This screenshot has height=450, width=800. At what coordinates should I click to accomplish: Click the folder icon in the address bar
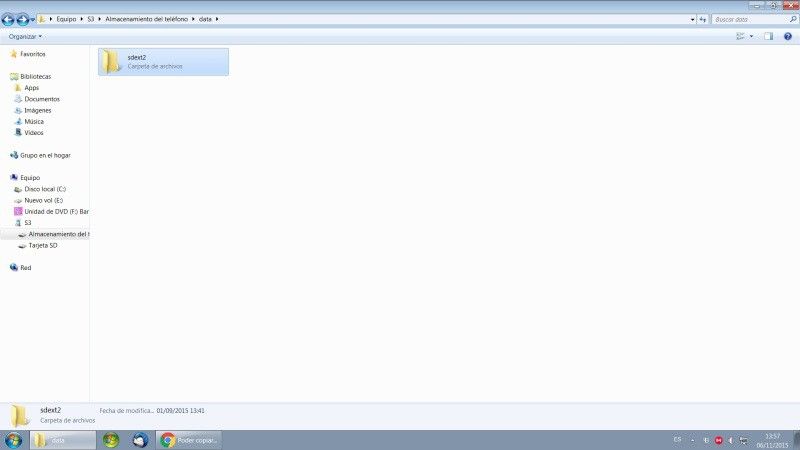point(42,19)
